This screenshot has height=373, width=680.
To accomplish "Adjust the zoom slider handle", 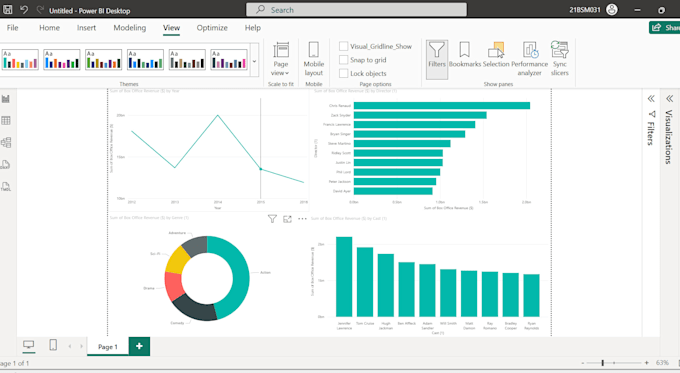I will [602, 363].
